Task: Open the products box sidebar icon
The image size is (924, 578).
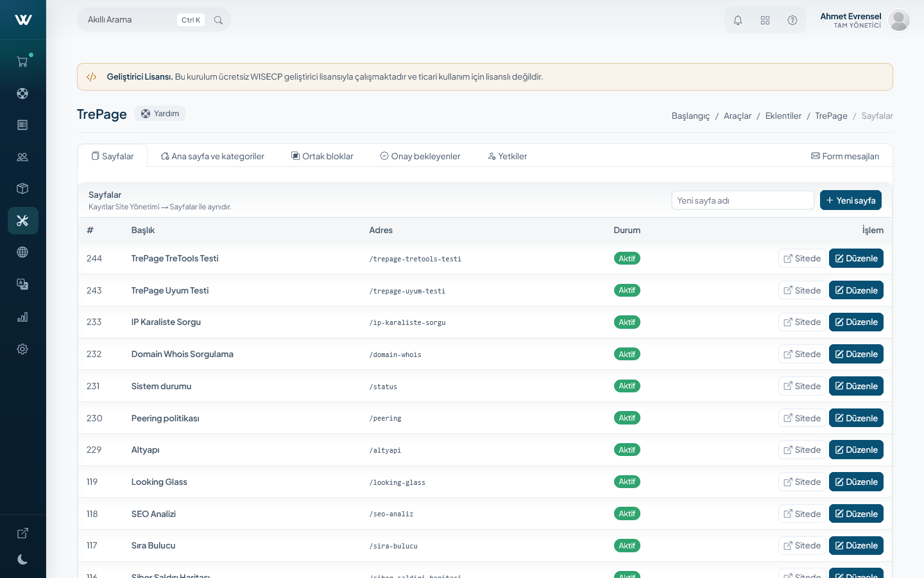Action: pos(22,189)
